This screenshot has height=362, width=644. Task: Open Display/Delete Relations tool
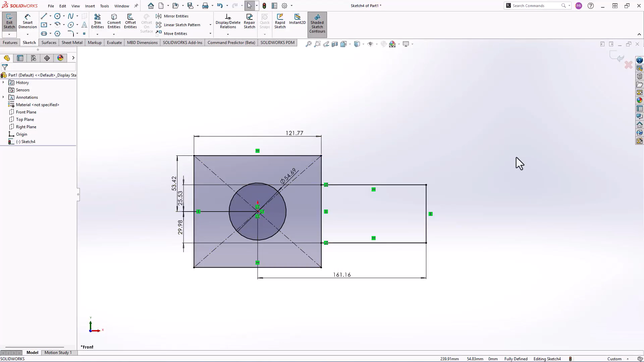pos(228,21)
